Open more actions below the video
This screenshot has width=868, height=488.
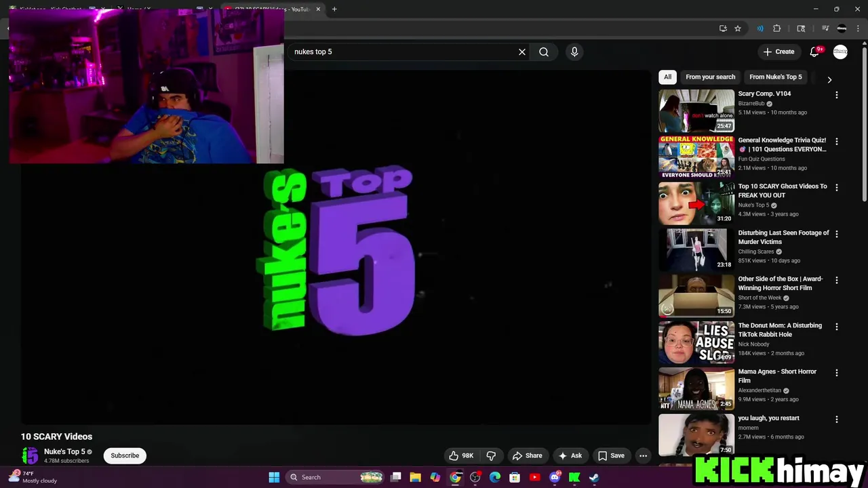643,455
